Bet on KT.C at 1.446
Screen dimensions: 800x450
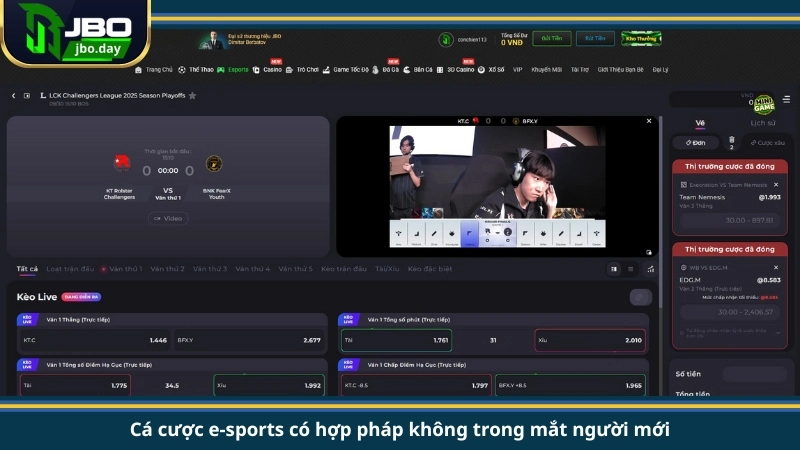tap(95, 340)
